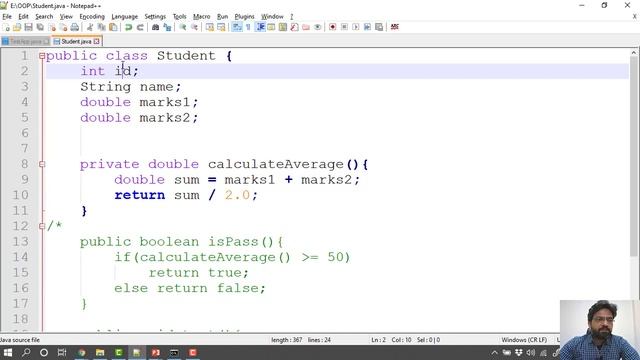Click the Zoom In toolbar icon

coord(182,27)
